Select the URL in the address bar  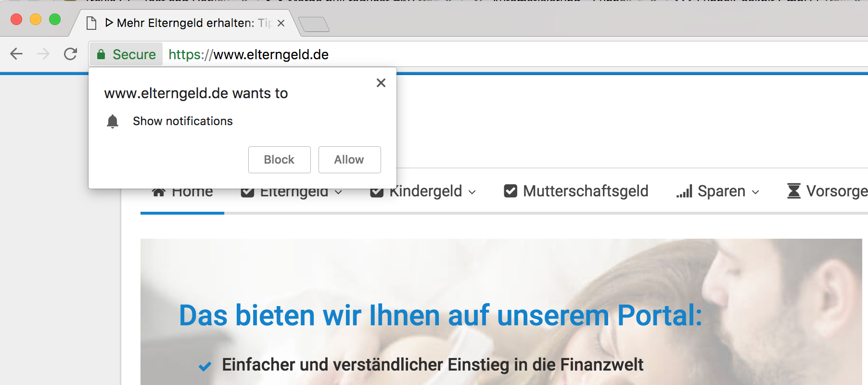(248, 54)
